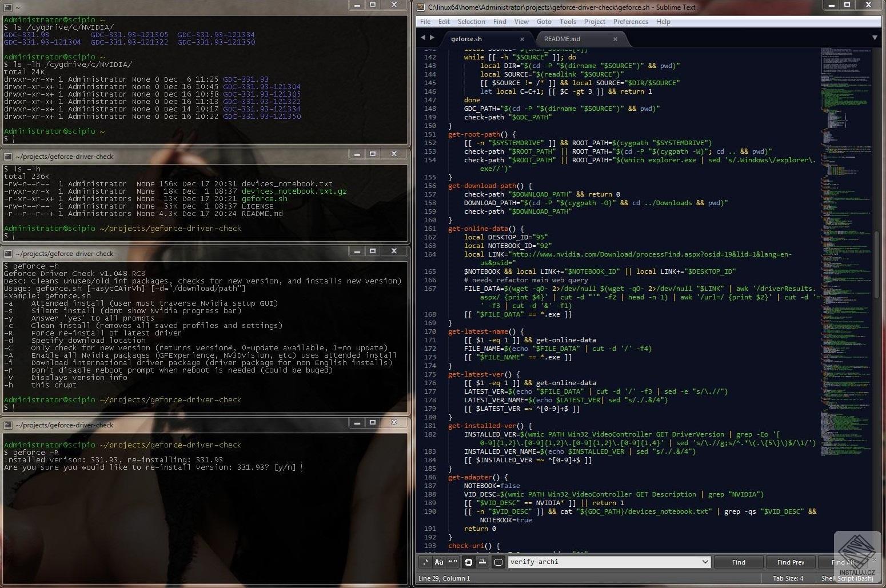Click the get-adapter() function name
This screenshot has width=886, height=588.
[469, 477]
